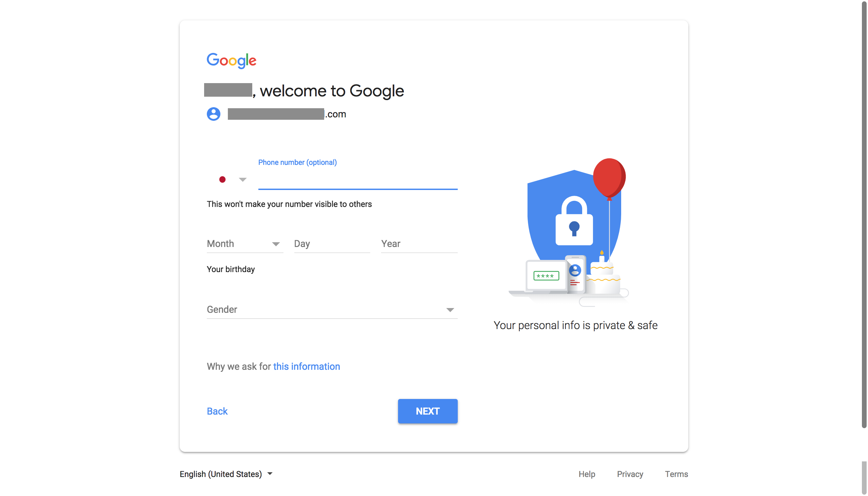Click the Help menu item in footer
This screenshot has width=868, height=496.
586,474
